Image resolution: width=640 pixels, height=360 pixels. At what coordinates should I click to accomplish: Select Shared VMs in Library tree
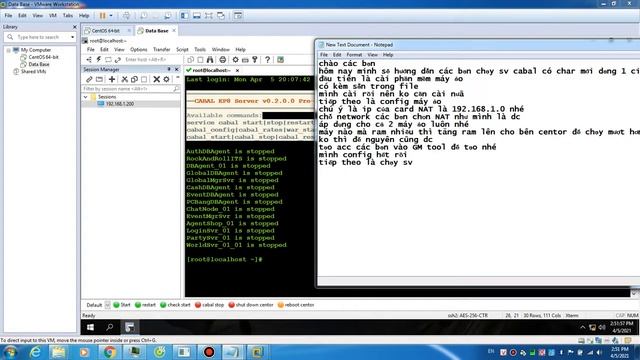point(33,71)
